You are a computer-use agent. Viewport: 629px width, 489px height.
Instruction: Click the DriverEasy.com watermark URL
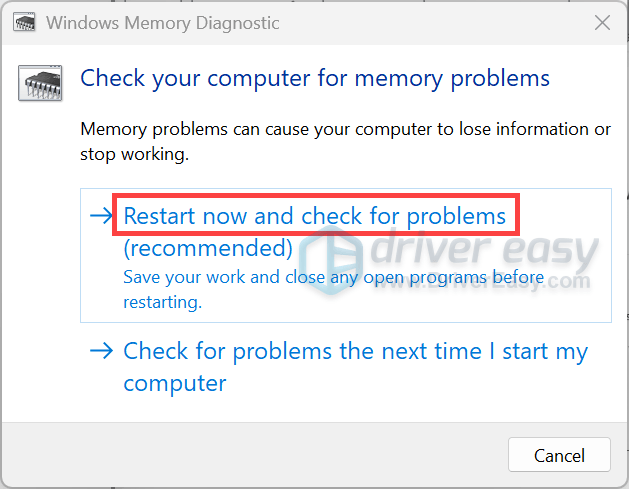tap(483, 282)
